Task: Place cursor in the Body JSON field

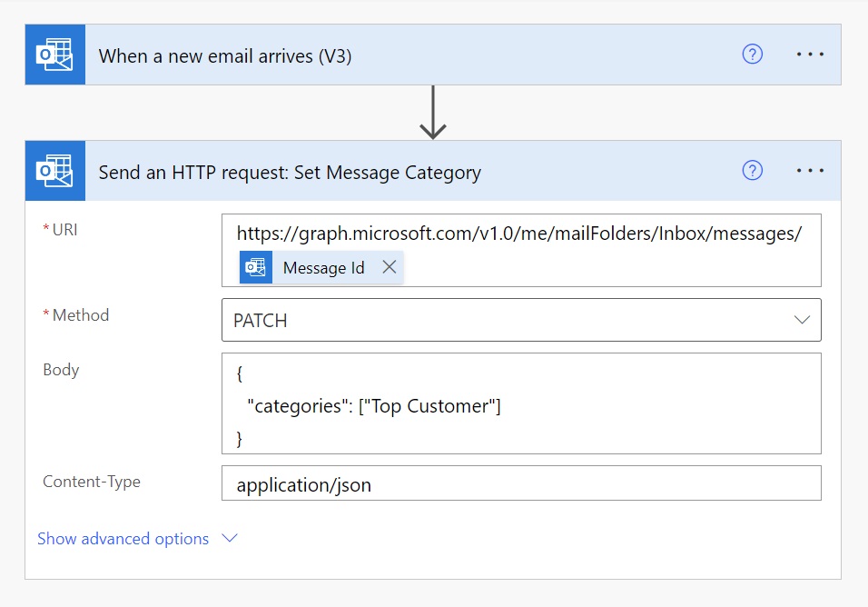Action: tap(521, 404)
